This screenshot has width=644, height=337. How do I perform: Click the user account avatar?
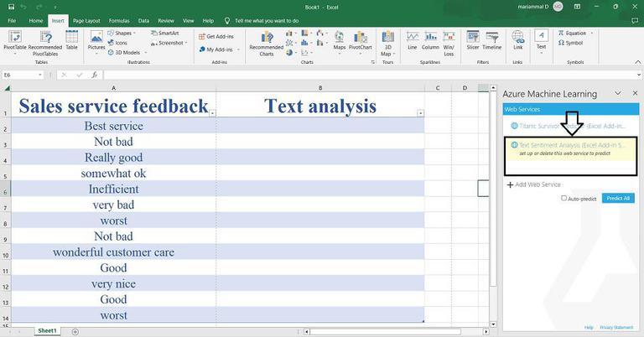click(558, 7)
